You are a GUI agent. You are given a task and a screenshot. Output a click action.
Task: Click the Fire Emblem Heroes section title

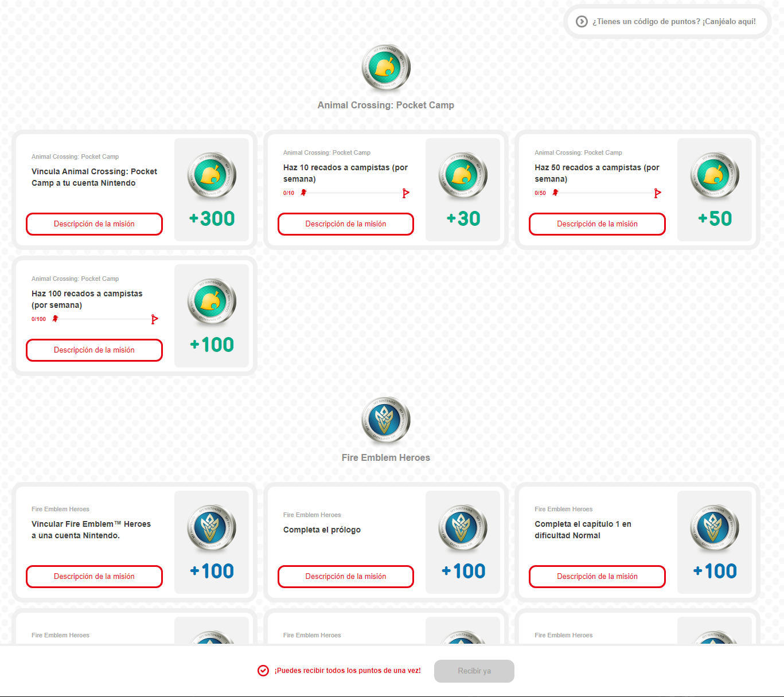click(x=386, y=457)
